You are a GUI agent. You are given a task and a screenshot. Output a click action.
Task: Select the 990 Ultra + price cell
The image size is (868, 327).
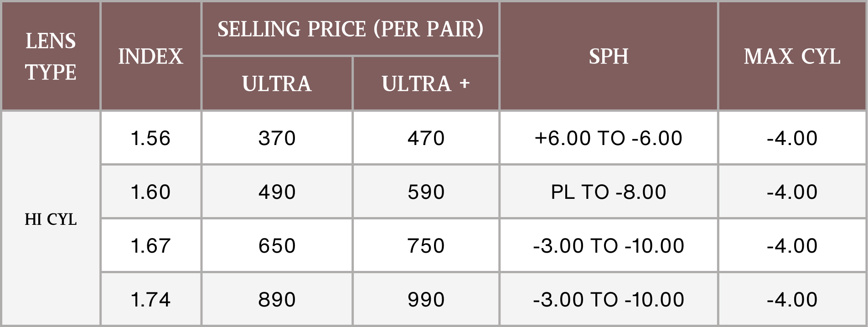click(x=426, y=300)
